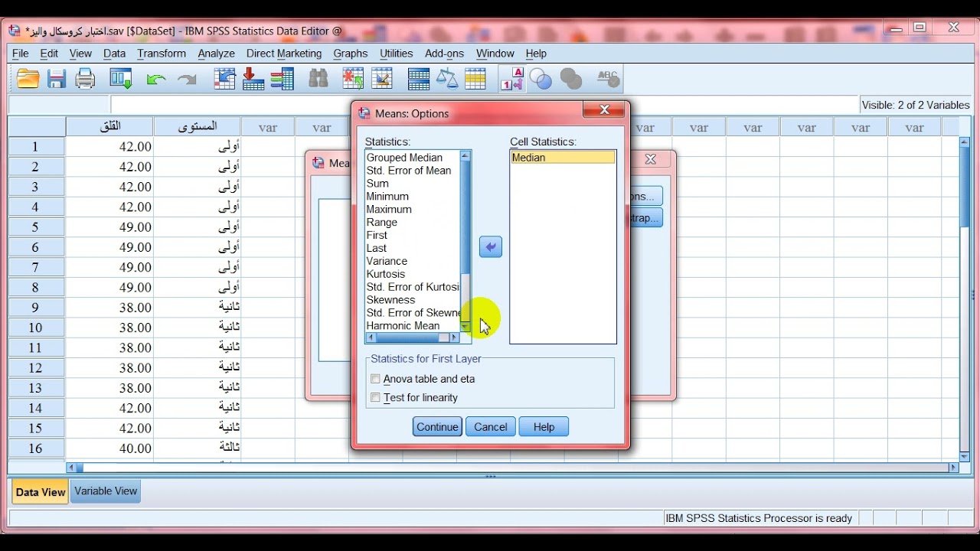
Task: Select المستوى column header
Action: [198, 127]
